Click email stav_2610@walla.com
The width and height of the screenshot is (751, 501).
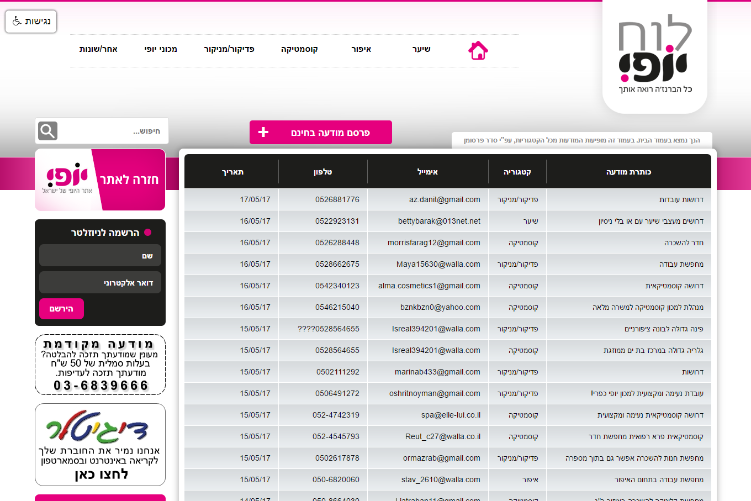[x=441, y=479]
